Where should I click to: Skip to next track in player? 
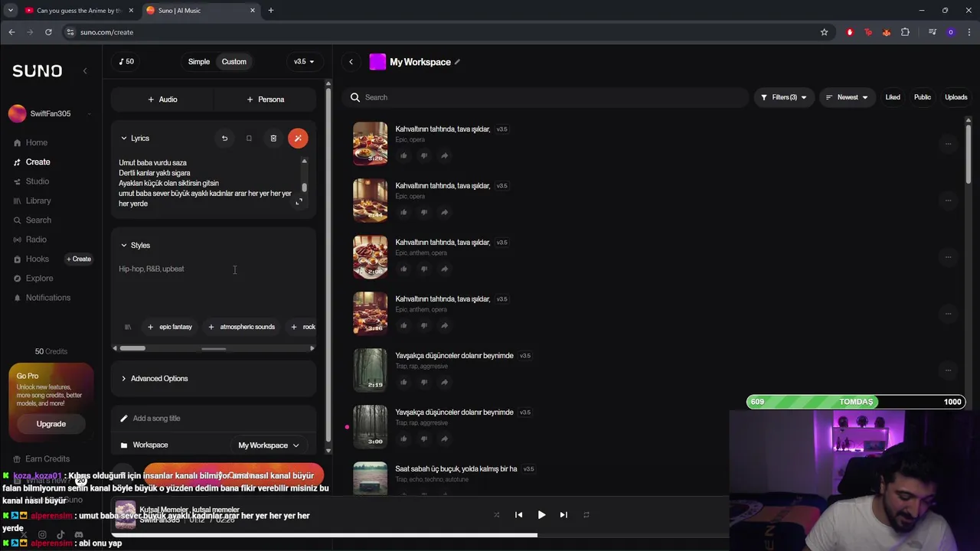pyautogui.click(x=563, y=515)
